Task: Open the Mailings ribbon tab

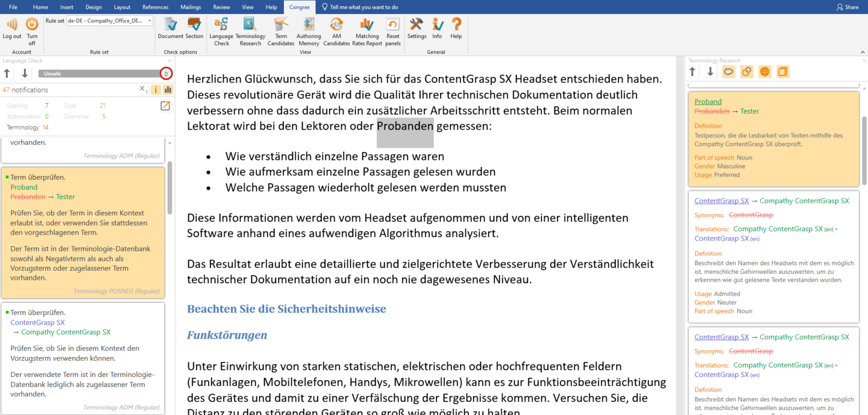Action: click(190, 7)
